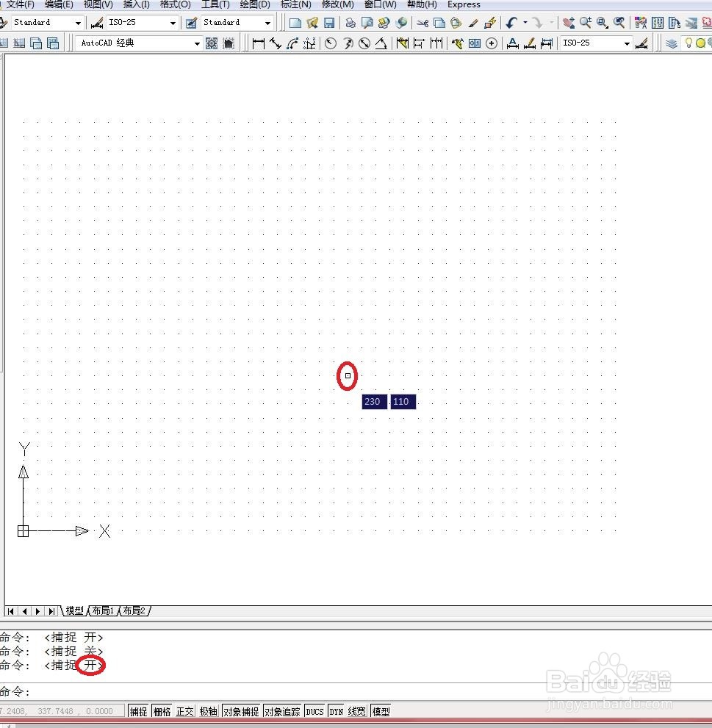
Task: Open the Tool Palettes icon
Action: click(x=675, y=23)
